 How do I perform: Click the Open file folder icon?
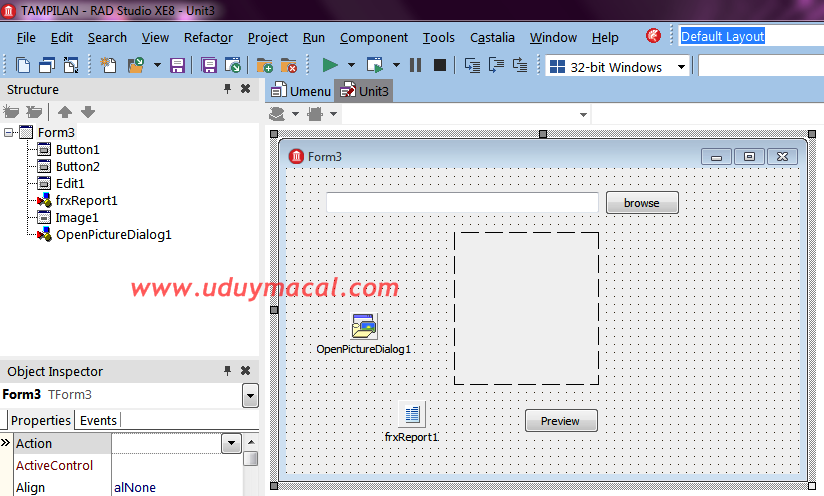tap(136, 65)
